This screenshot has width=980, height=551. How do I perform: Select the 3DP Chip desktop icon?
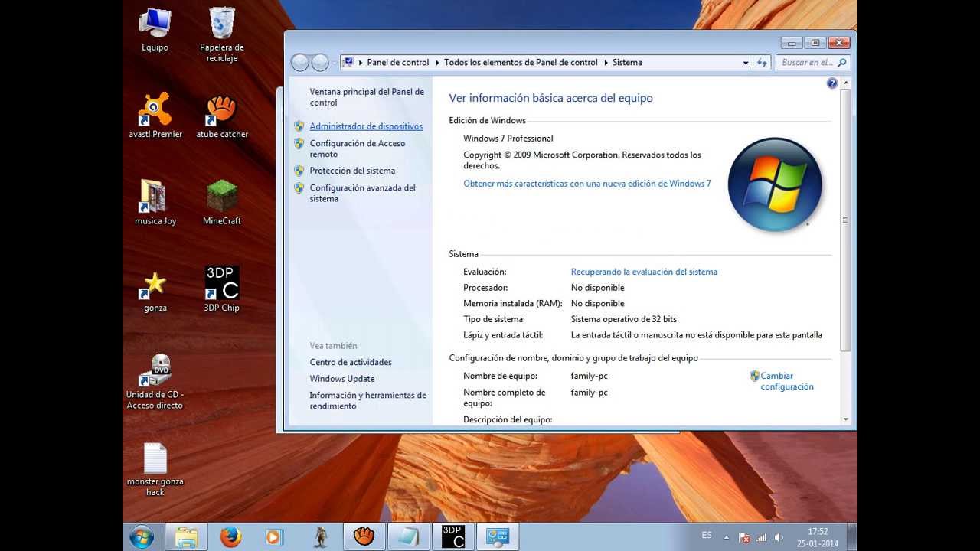(x=222, y=290)
